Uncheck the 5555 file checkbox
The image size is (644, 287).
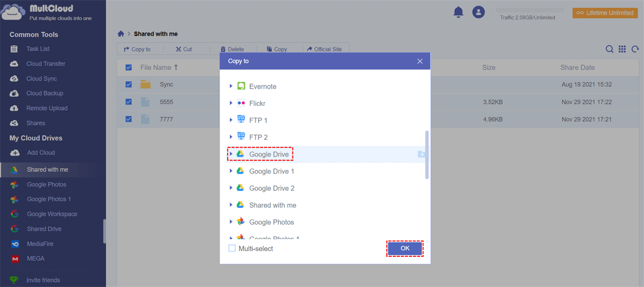pyautogui.click(x=128, y=102)
